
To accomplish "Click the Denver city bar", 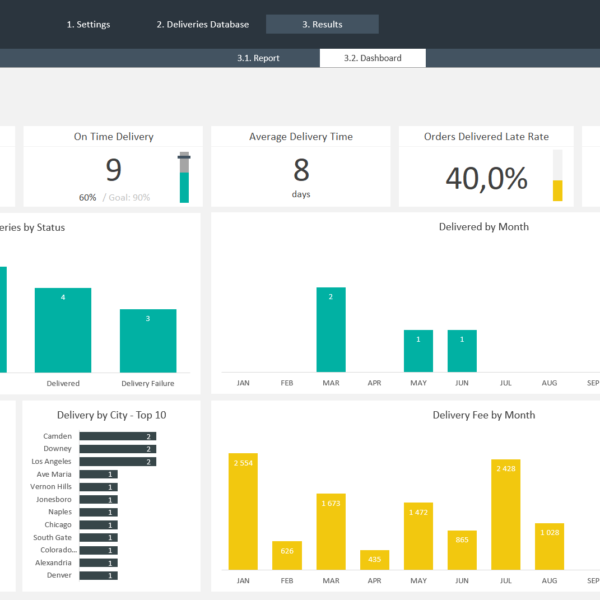I will (98, 575).
